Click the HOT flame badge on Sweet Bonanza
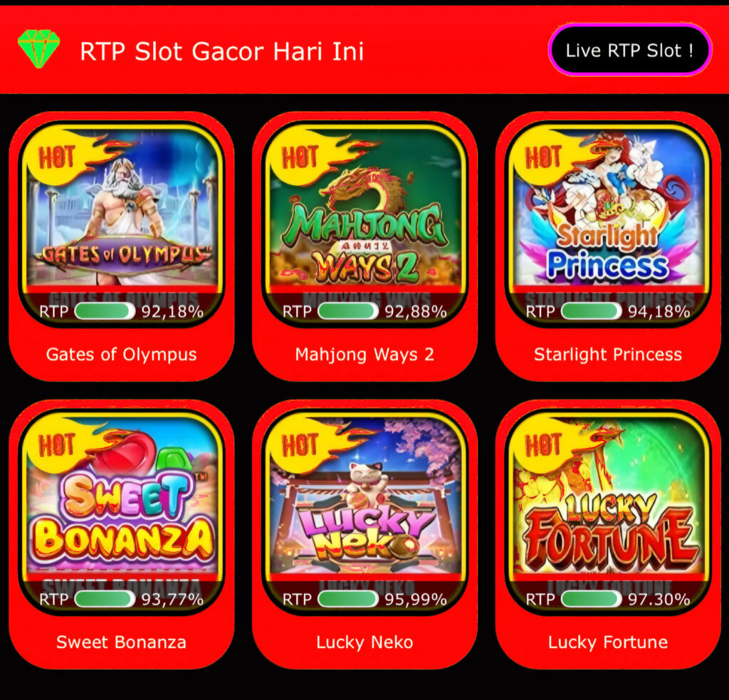This screenshot has height=700, width=729. [x=70, y=446]
